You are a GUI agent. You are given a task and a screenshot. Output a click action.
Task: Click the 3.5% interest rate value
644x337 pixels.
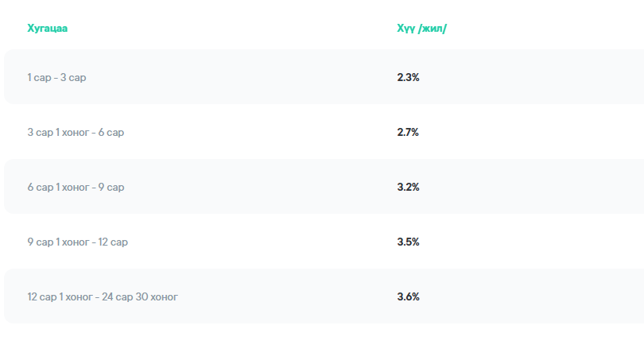pos(408,242)
